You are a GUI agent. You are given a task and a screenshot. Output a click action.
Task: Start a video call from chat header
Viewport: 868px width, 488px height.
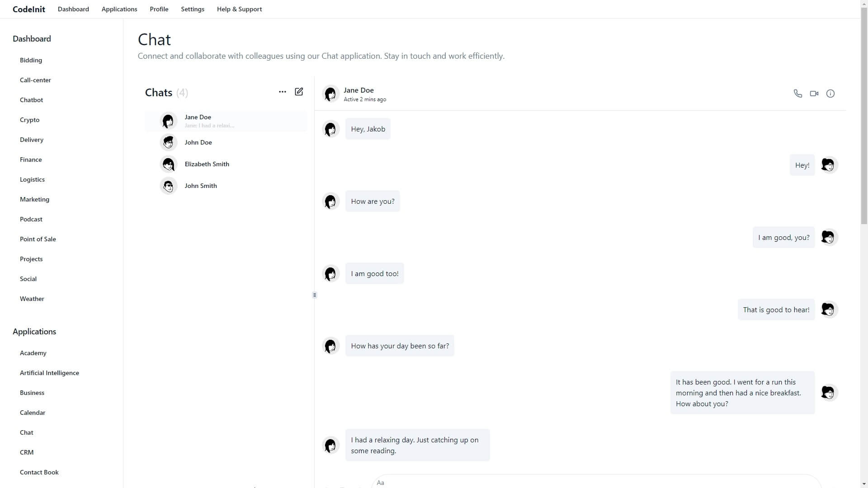coord(814,94)
